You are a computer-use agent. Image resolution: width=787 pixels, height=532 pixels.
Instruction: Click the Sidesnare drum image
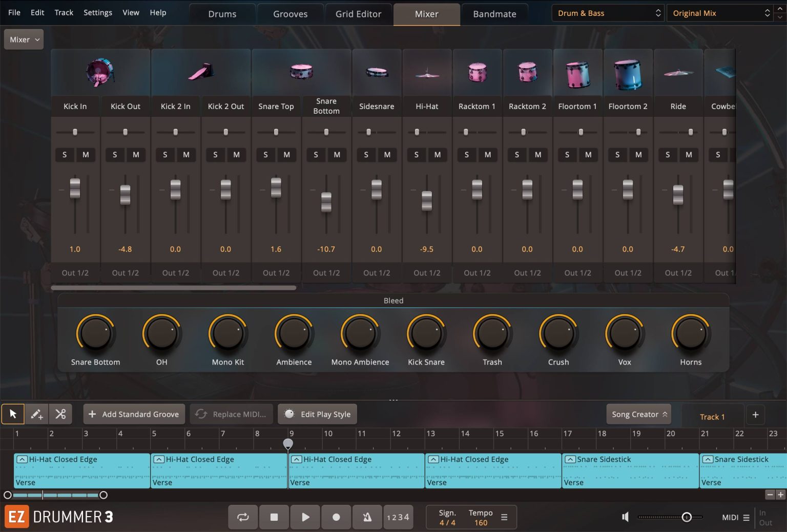click(377, 73)
